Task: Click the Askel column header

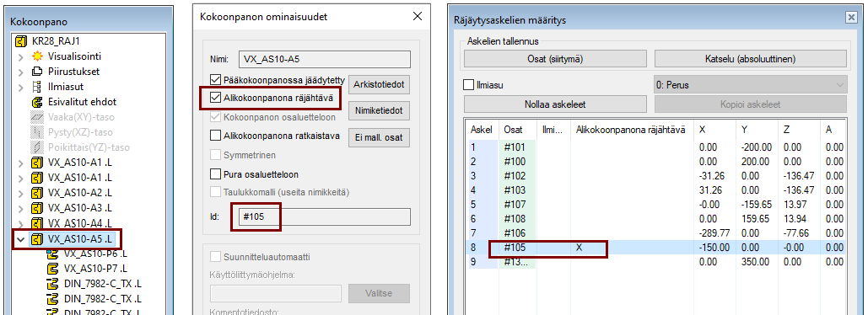Action: click(483, 130)
